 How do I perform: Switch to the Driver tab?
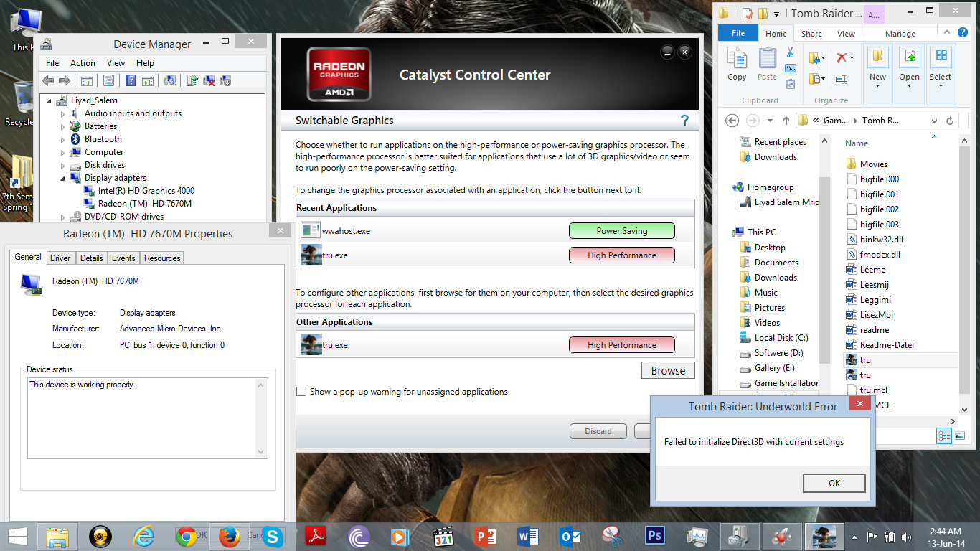coord(60,258)
